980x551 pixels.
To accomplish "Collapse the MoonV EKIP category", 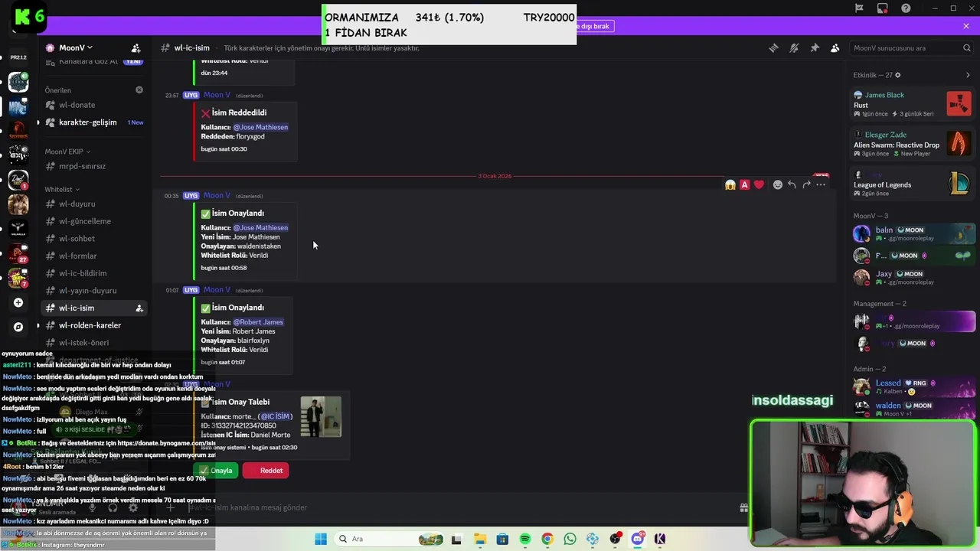I will (66, 152).
